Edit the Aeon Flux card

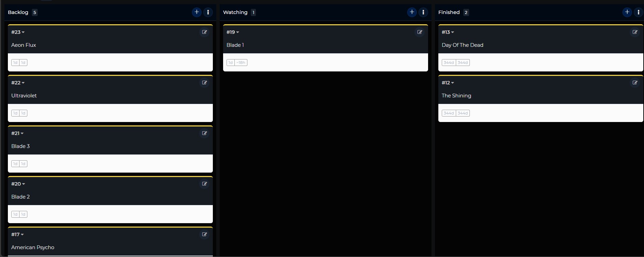tap(204, 32)
